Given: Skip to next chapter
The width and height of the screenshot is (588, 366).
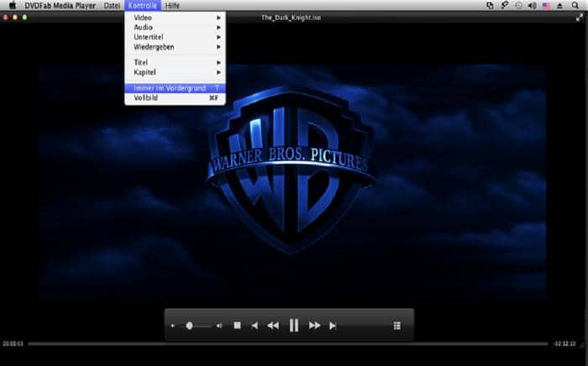Looking at the screenshot, I should [x=333, y=326].
